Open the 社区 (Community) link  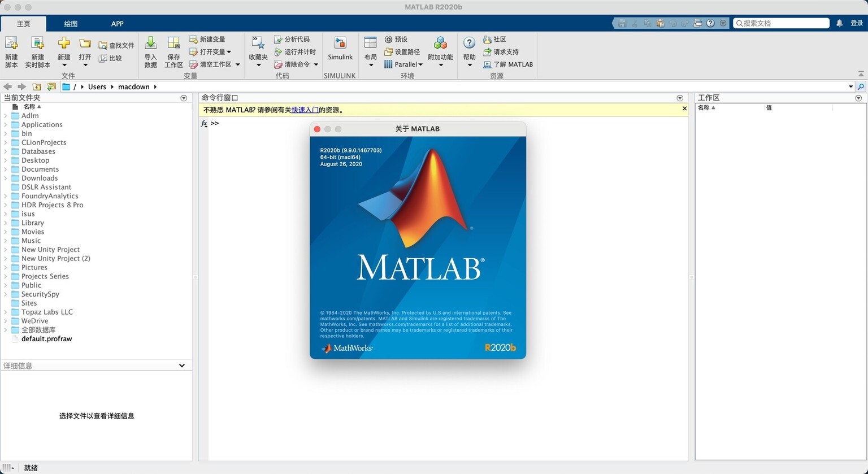click(494, 39)
